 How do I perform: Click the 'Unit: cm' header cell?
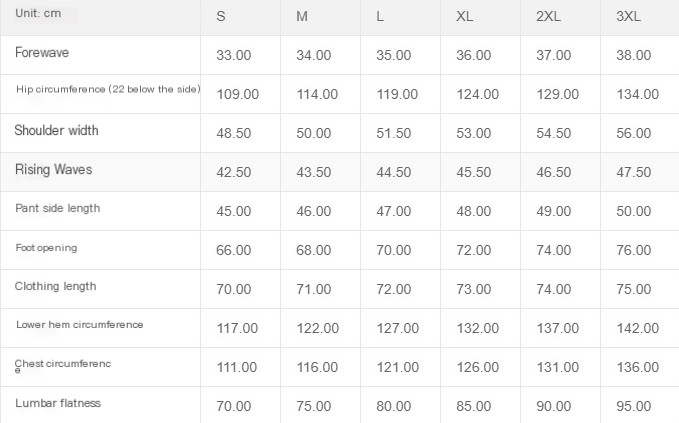[x=39, y=13]
